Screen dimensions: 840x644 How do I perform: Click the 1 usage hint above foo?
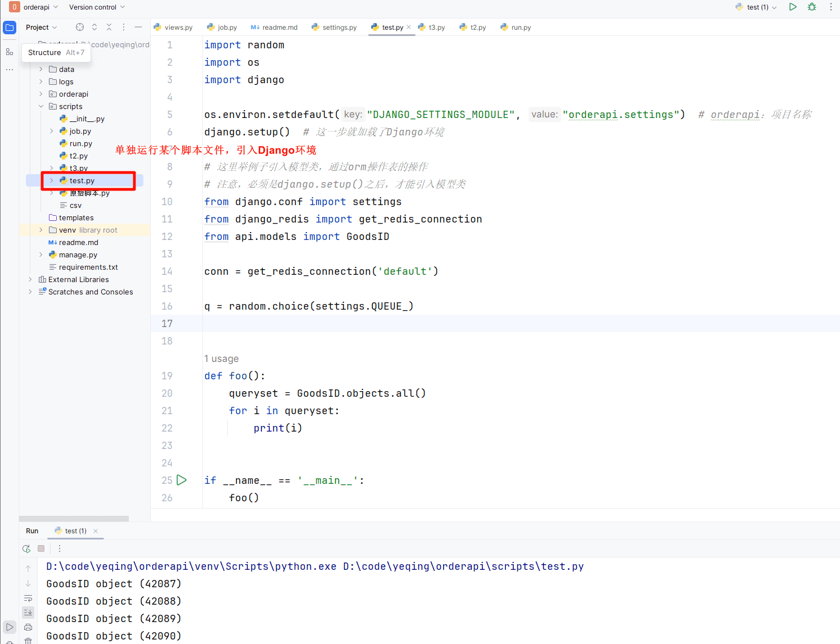[x=222, y=359]
